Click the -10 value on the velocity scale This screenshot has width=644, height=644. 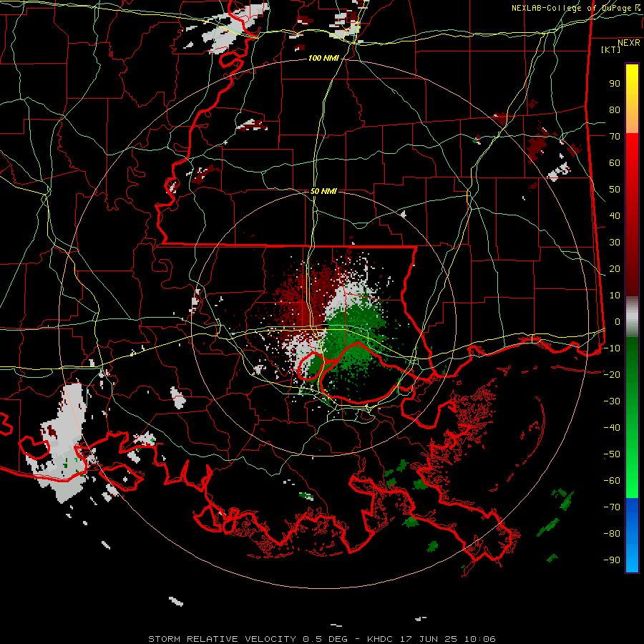[612, 348]
